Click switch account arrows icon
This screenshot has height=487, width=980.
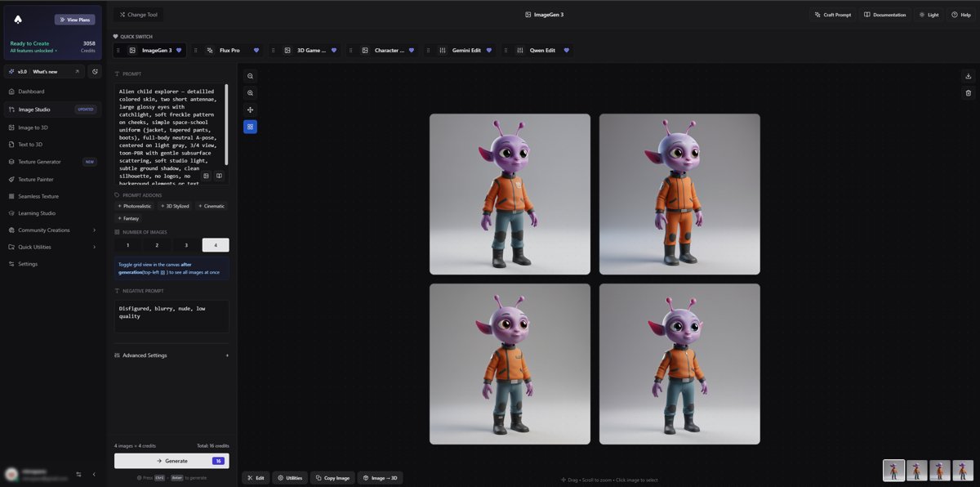point(79,474)
